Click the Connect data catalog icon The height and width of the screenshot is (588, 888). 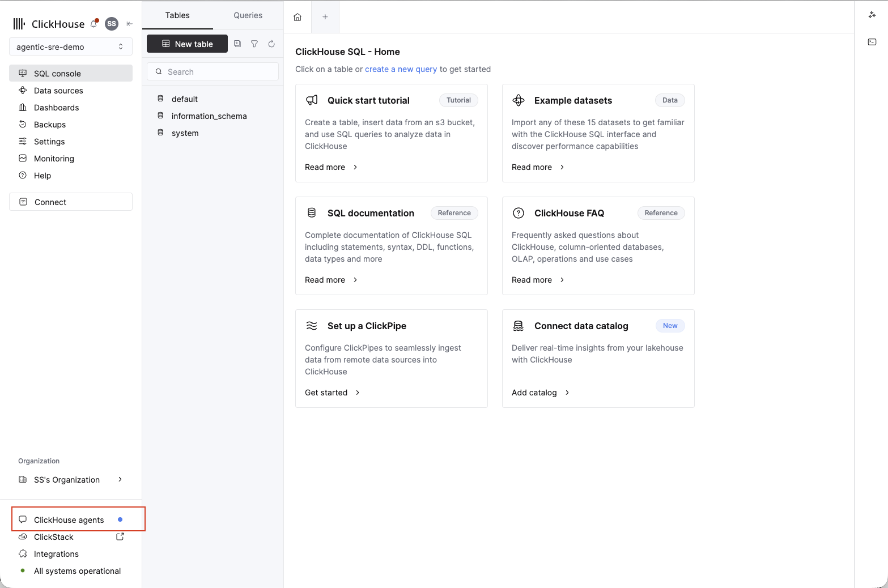(519, 326)
